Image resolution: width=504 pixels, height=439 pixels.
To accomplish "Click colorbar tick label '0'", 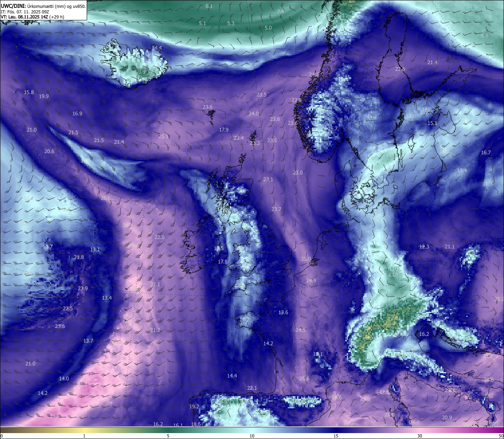I will coord(1,436).
